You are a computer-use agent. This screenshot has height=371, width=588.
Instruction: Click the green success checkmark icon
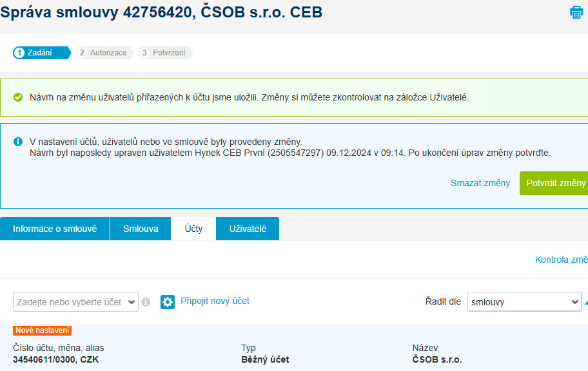pos(18,97)
